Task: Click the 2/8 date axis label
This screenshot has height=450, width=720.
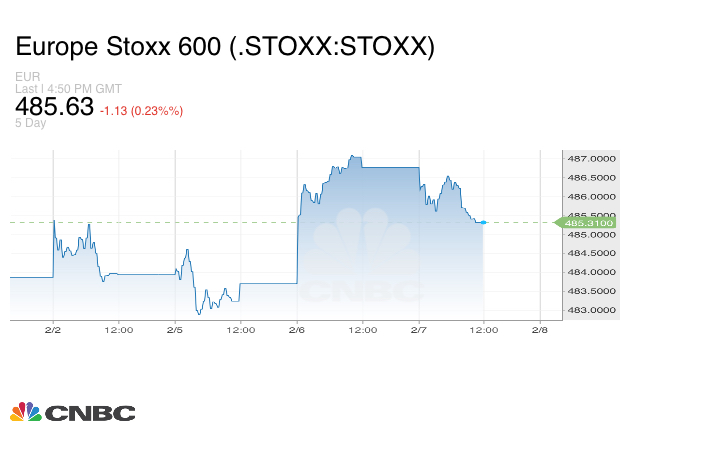Action: point(540,329)
